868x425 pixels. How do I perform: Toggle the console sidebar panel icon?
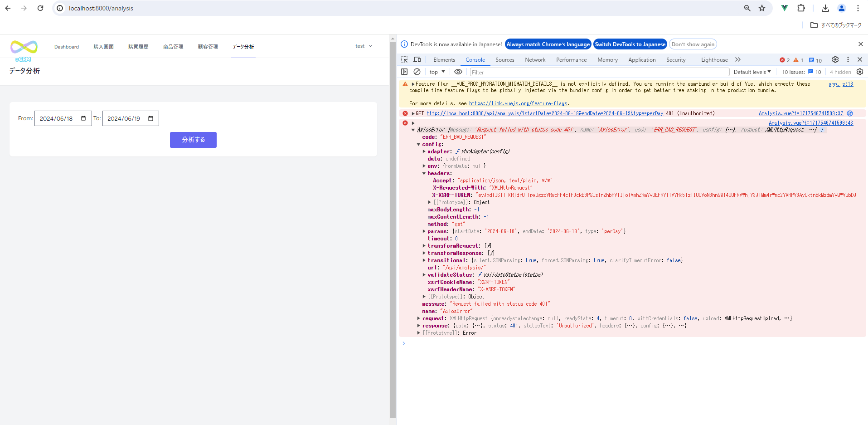click(x=404, y=72)
